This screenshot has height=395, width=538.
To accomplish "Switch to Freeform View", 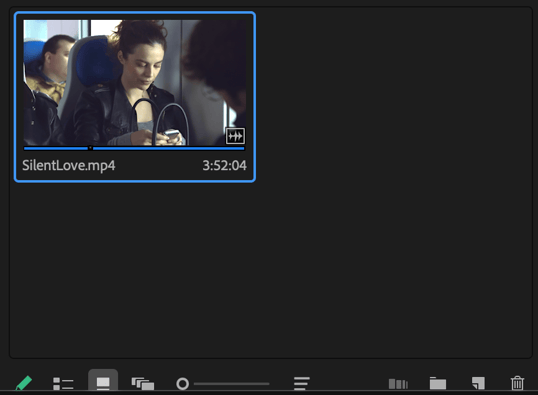I will 143,383.
